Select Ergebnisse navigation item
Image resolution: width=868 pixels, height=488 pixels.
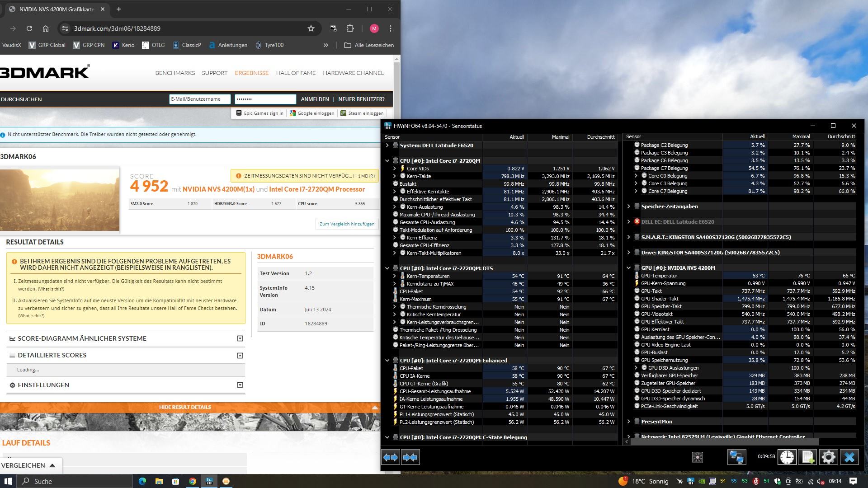(x=252, y=73)
